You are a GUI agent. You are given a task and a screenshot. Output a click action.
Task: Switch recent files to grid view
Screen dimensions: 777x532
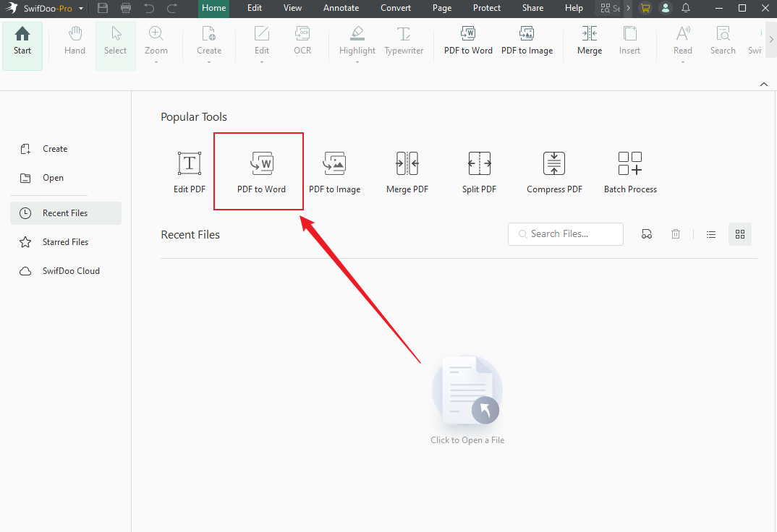[740, 234]
